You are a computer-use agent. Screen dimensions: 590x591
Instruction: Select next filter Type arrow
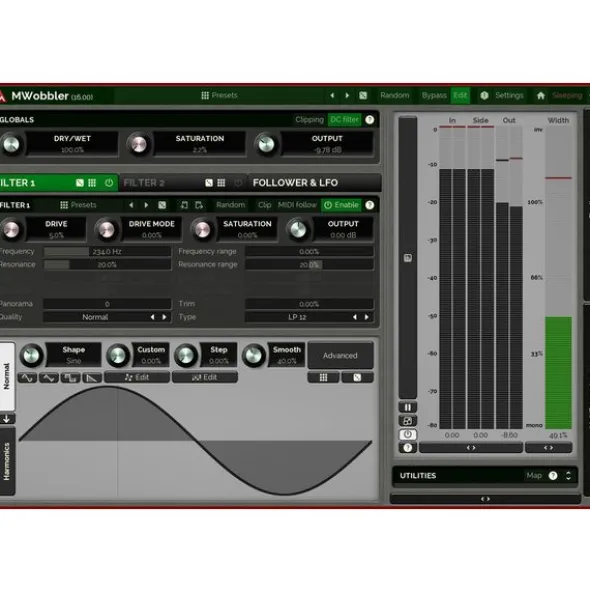pyautogui.click(x=366, y=317)
